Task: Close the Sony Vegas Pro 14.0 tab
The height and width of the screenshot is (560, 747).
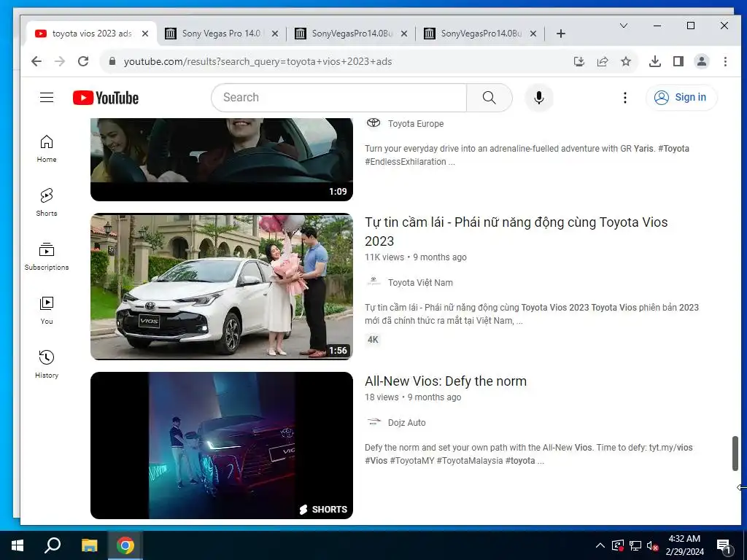Action: (x=275, y=34)
